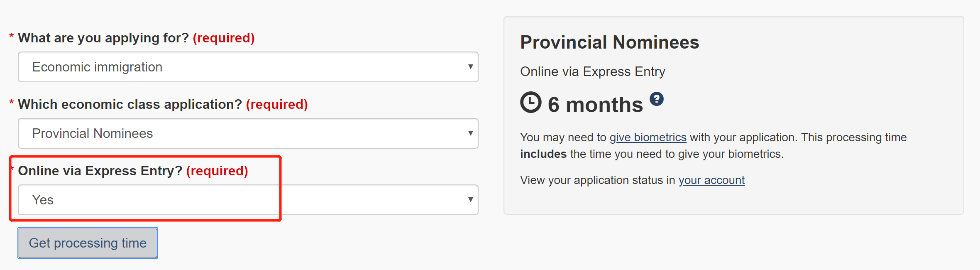Click the 'Online via Express Entry?' field label
This screenshot has width=980, height=270.
[x=100, y=171]
